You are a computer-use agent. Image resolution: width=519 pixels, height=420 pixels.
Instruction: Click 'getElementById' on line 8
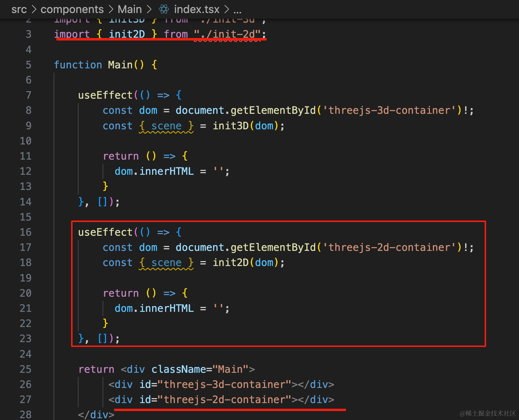tap(273, 110)
